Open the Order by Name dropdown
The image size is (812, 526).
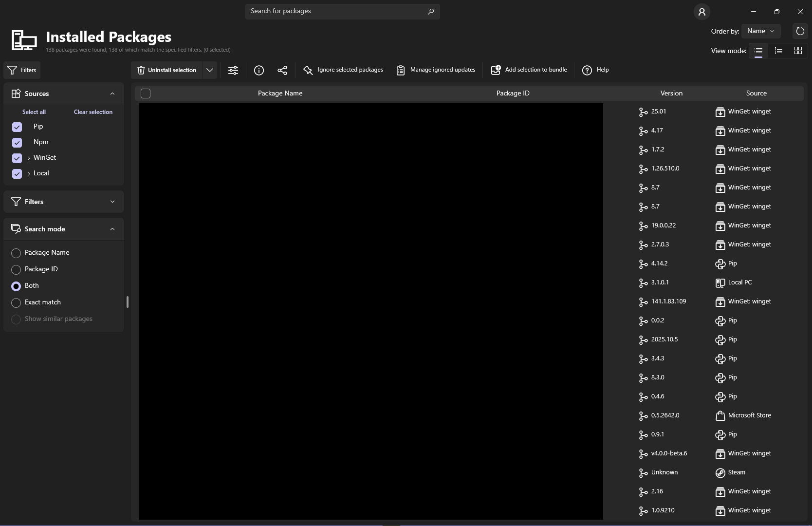tap(761, 31)
